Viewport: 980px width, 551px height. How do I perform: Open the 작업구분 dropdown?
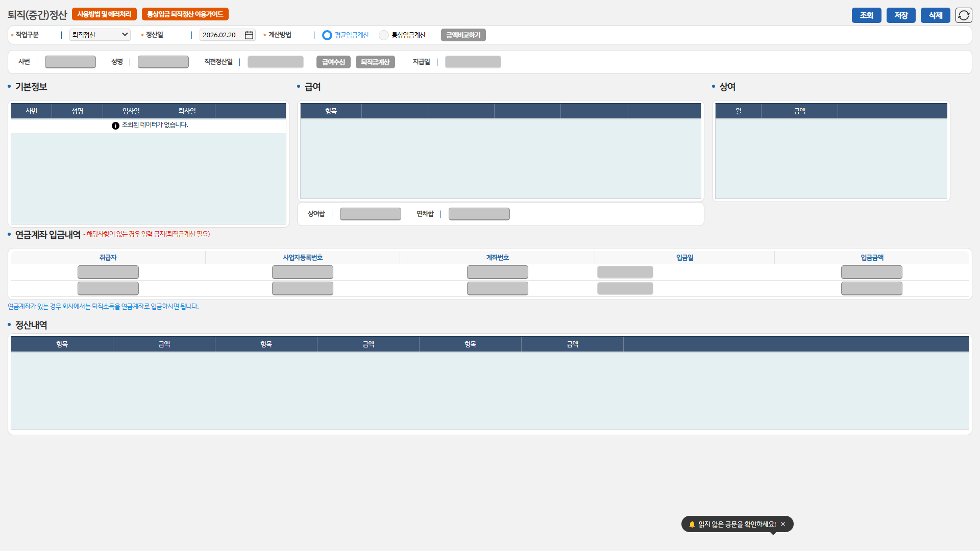tap(100, 35)
